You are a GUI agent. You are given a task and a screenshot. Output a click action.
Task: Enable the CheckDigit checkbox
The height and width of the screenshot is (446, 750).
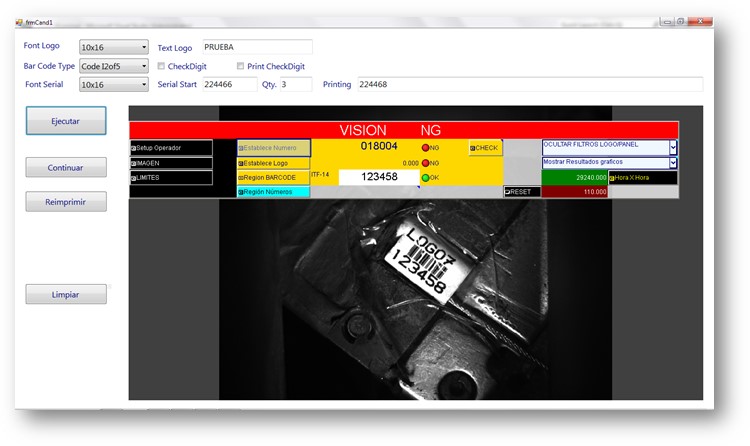tap(161, 67)
